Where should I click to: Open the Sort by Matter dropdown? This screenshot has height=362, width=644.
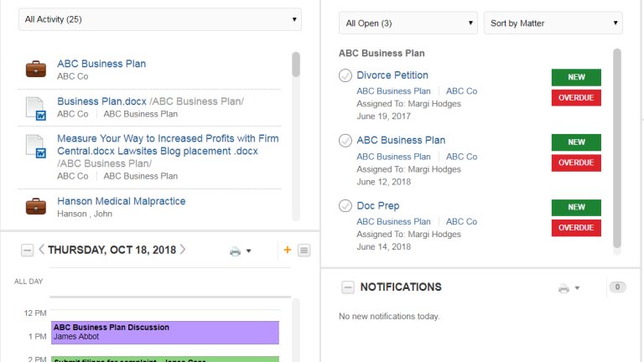tap(553, 23)
